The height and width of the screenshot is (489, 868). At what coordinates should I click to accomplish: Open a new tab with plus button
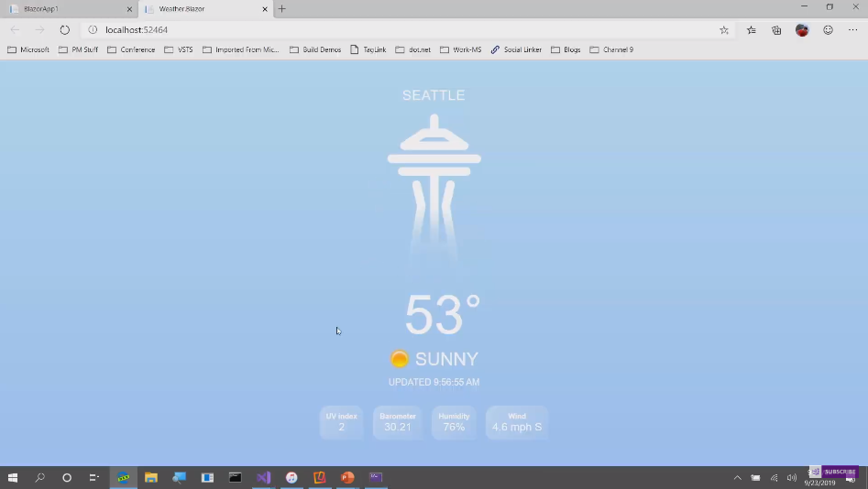point(282,9)
